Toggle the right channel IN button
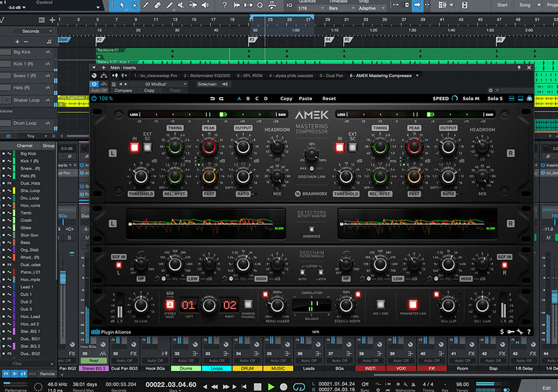This screenshot has height=392, width=558. point(339,147)
